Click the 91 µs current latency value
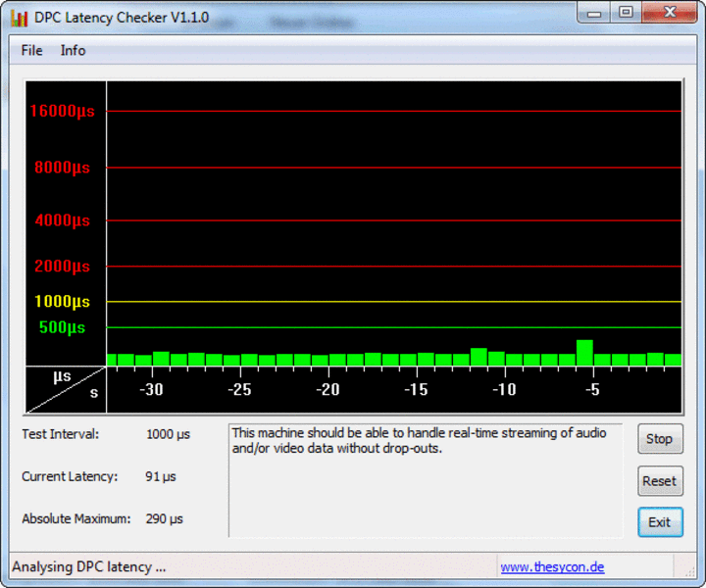The image size is (706, 588). 161,476
